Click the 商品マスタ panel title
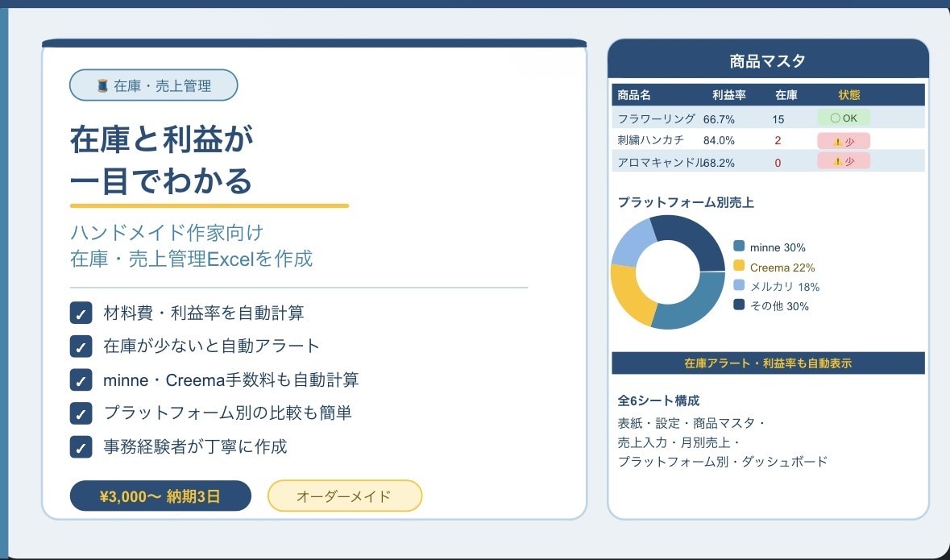950x560 pixels. pyautogui.click(x=768, y=60)
